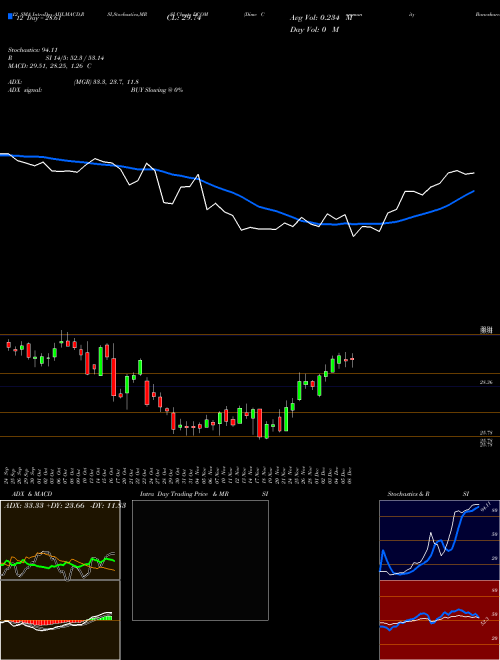
Task: Click the empty Intra Day Trading Price panel
Action: (200, 560)
